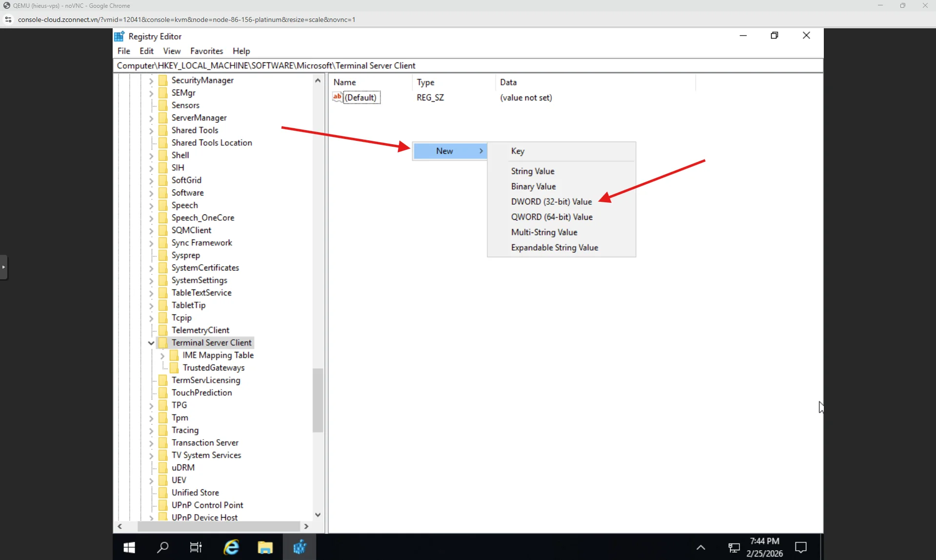Open Task View on the taskbar
Image resolution: width=936 pixels, height=560 pixels.
click(x=196, y=547)
